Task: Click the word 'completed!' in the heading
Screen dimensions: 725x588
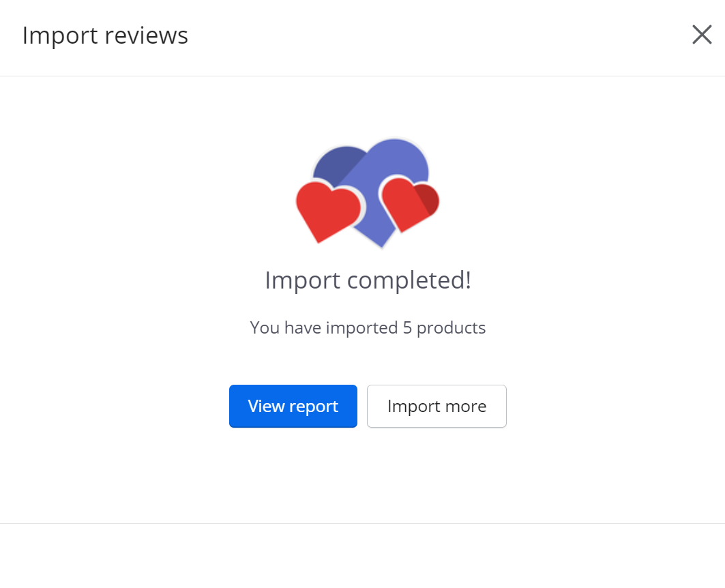Action: coord(409,280)
